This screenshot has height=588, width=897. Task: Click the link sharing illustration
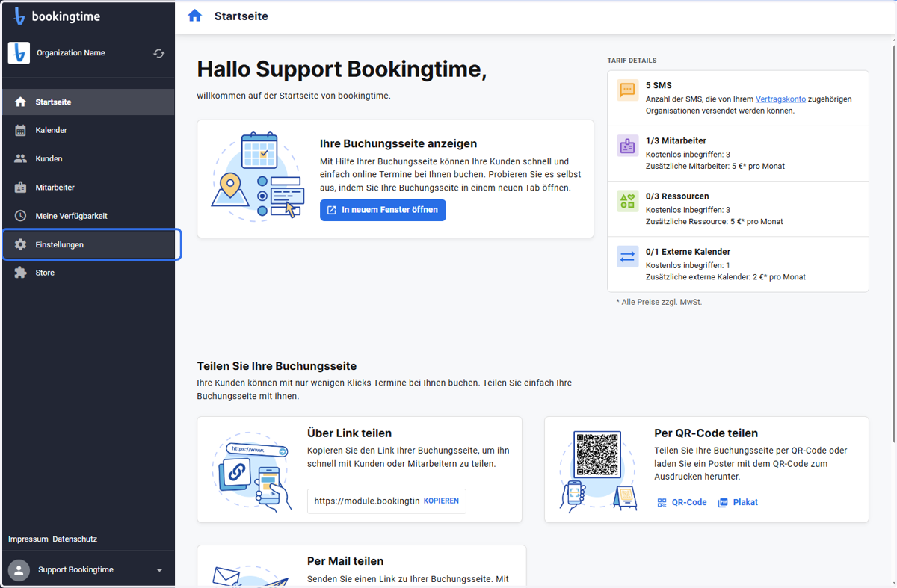[251, 471]
